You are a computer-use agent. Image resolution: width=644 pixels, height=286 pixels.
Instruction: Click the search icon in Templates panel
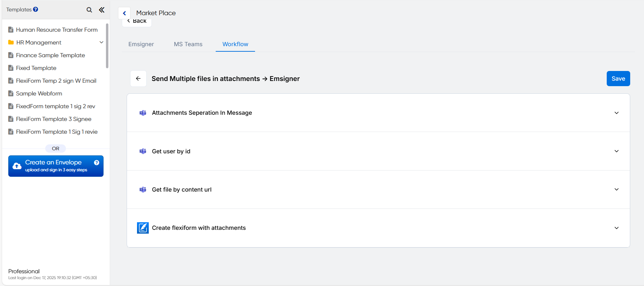(89, 10)
